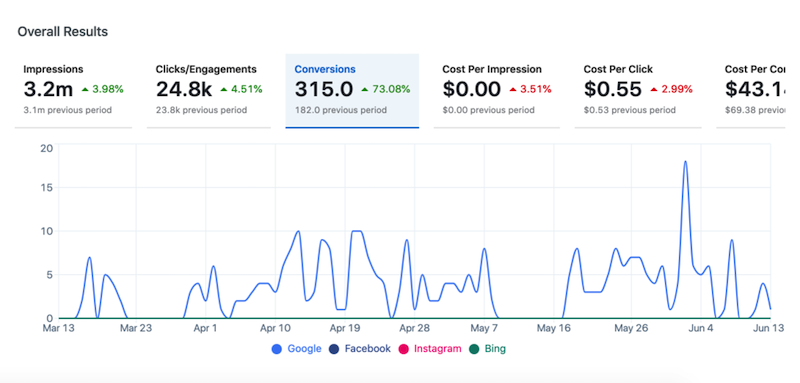This screenshot has width=800, height=383.
Task: Click red up arrow beside 3.51%
Action: (513, 90)
